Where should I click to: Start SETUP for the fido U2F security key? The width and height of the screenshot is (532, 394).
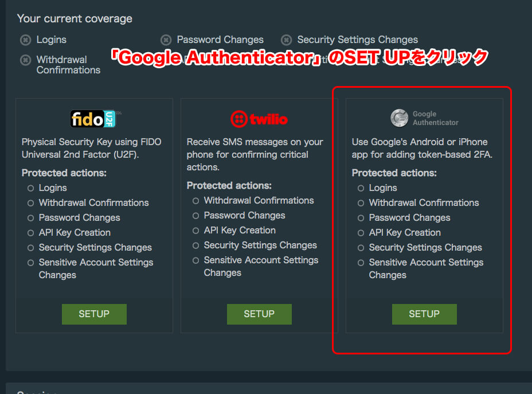[95, 314]
